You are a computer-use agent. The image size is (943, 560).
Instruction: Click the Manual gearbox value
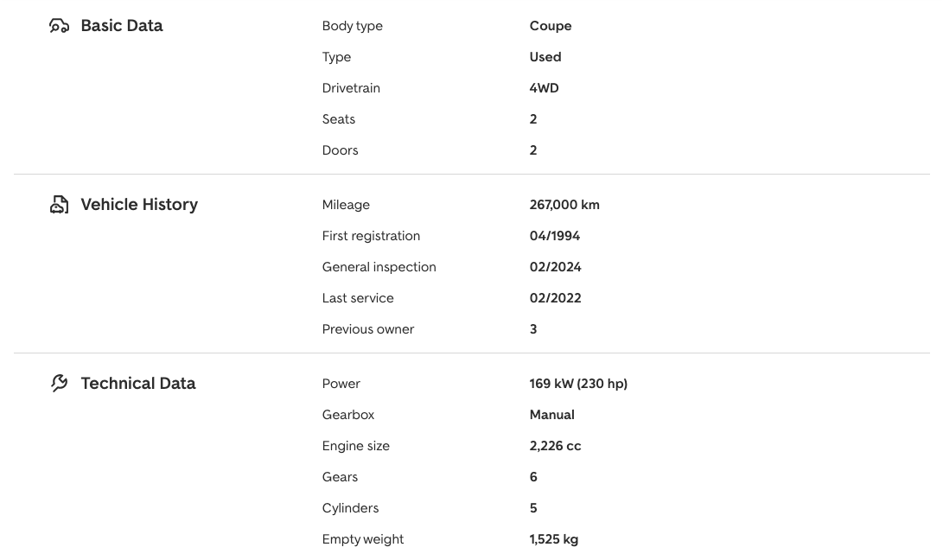[551, 415]
